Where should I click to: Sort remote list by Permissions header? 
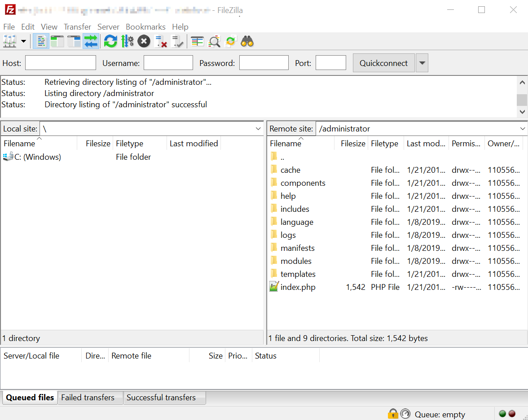[x=466, y=144]
